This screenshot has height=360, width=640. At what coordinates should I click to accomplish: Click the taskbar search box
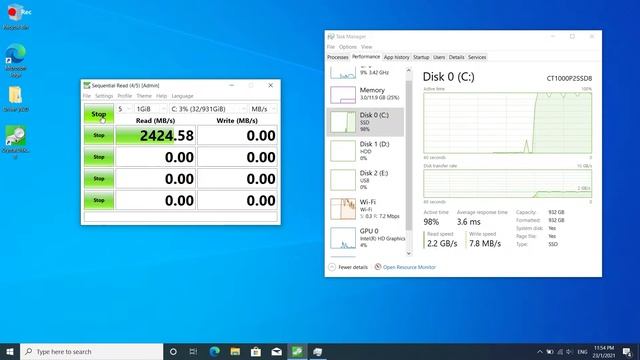coord(92,351)
